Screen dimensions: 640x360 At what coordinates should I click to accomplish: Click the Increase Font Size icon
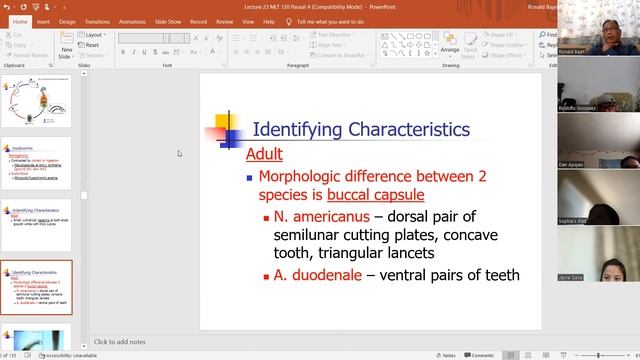pos(196,38)
